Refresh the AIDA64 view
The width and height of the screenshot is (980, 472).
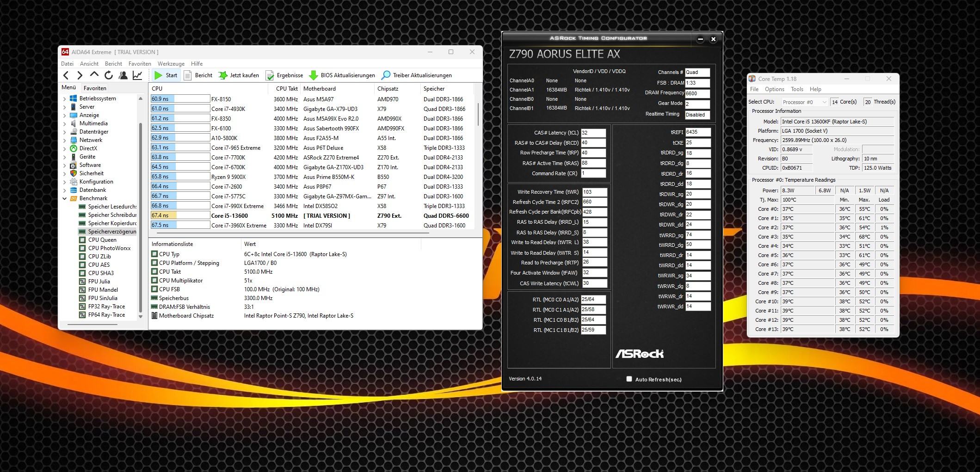[x=109, y=75]
